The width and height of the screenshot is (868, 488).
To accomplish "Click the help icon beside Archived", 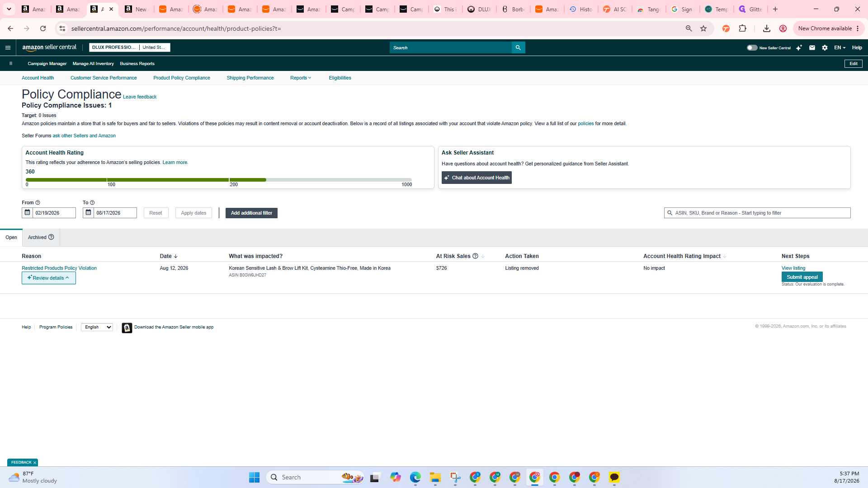I will tap(51, 237).
